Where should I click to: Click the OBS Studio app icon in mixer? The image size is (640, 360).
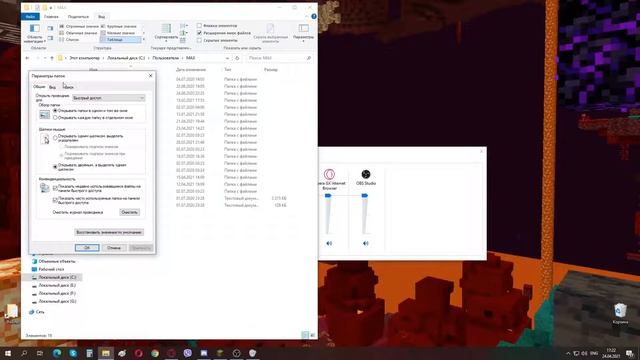pos(366,174)
